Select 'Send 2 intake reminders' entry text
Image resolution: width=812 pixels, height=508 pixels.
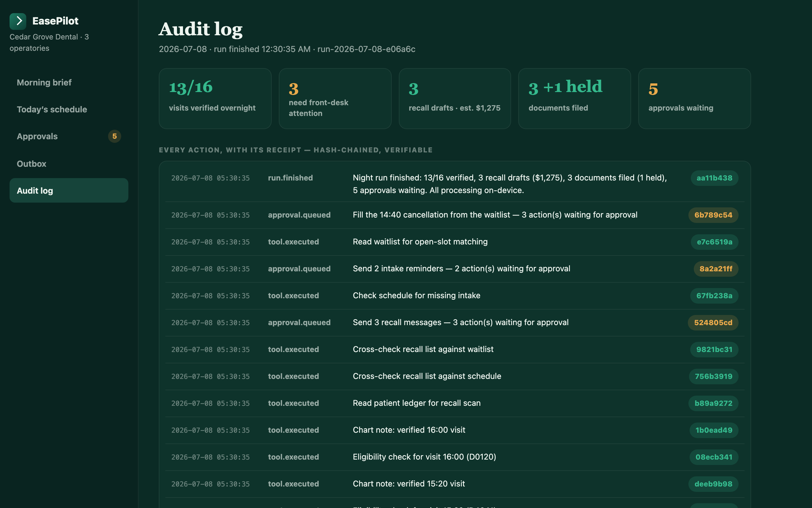(x=461, y=268)
